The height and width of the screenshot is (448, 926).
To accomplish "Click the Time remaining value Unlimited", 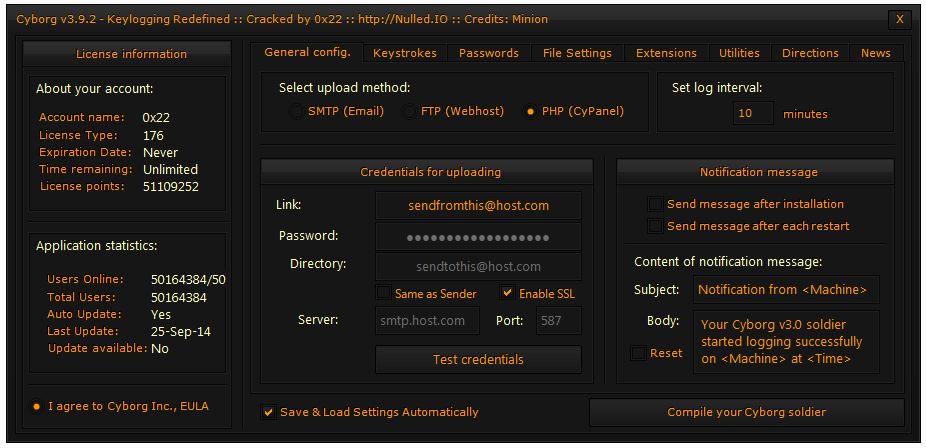I will (x=170, y=169).
